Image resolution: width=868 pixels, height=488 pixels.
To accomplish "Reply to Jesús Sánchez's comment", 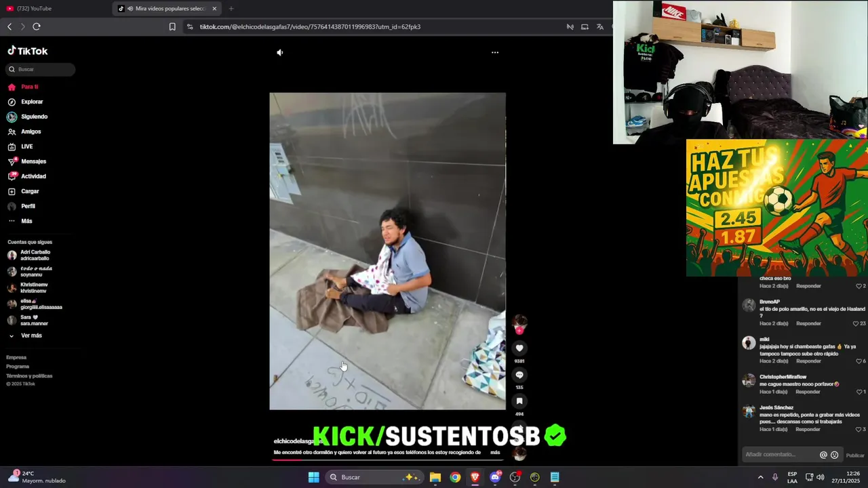I will 808,429.
